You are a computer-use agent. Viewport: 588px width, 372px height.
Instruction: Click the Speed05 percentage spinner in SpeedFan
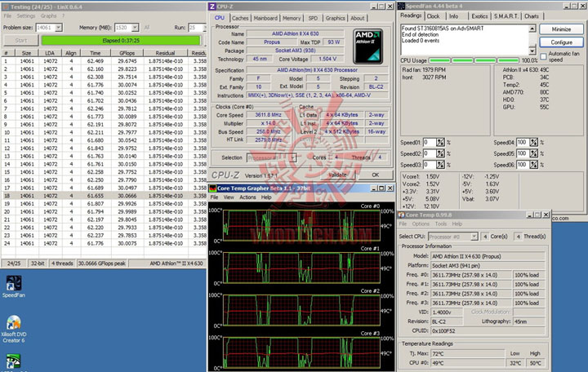coord(533,153)
